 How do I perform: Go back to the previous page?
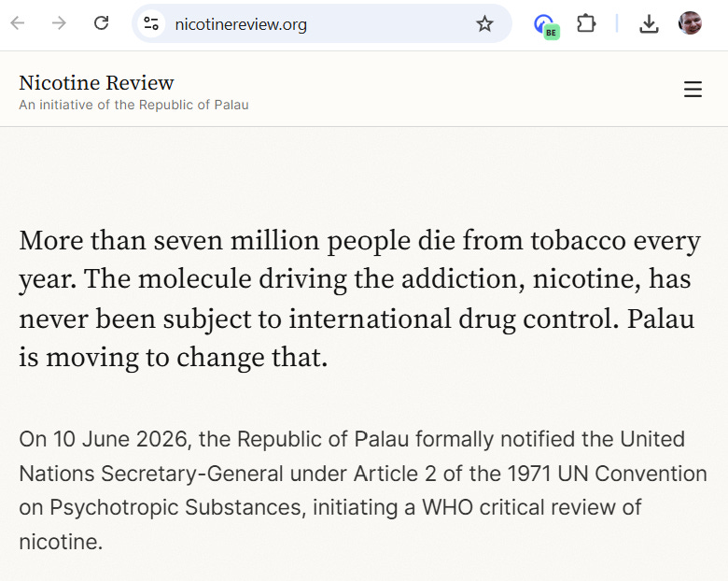coord(18,22)
